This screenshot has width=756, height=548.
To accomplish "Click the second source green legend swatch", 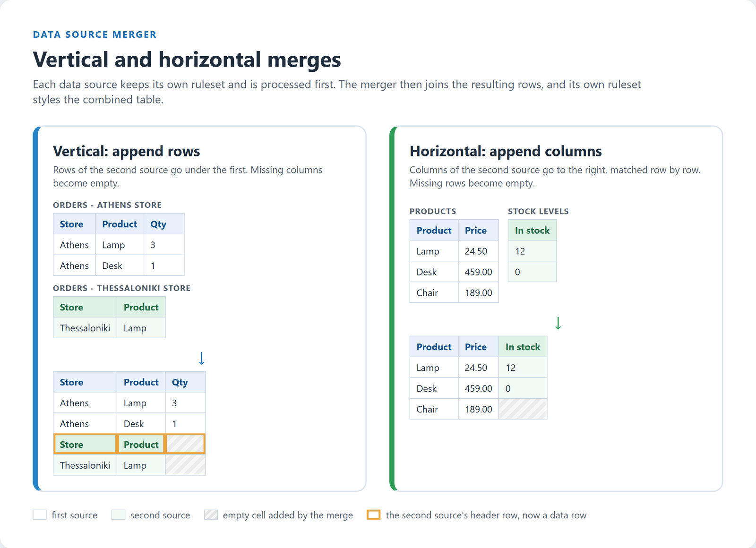I will 118,515.
